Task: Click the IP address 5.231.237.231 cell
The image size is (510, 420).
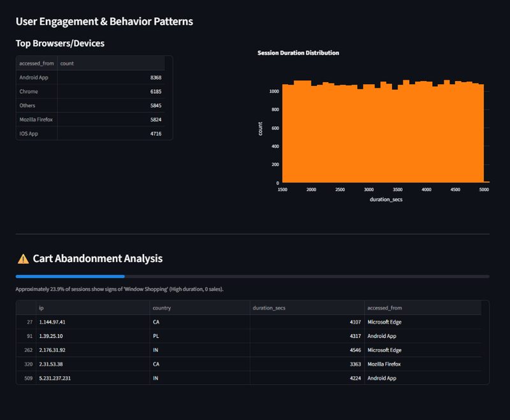Action: click(x=55, y=378)
